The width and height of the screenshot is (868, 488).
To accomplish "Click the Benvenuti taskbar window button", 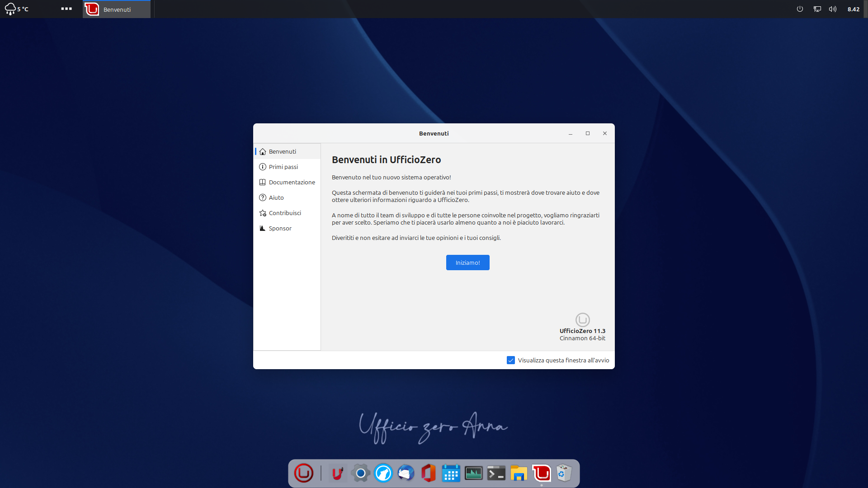I will pos(117,9).
